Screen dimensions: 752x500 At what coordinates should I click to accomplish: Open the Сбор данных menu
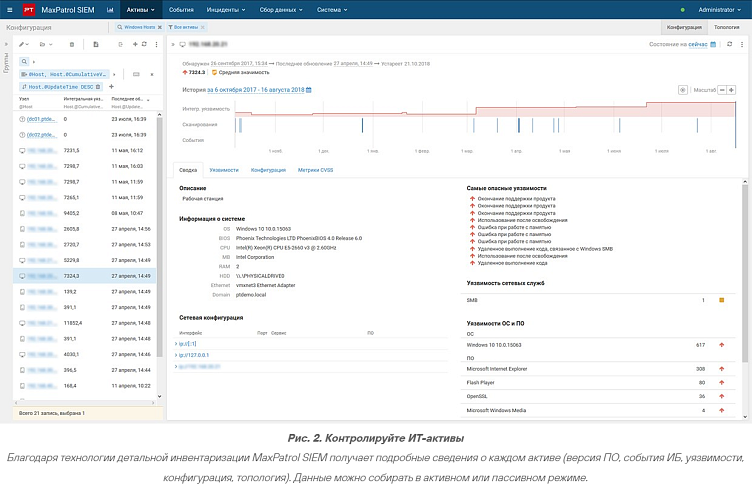click(281, 10)
